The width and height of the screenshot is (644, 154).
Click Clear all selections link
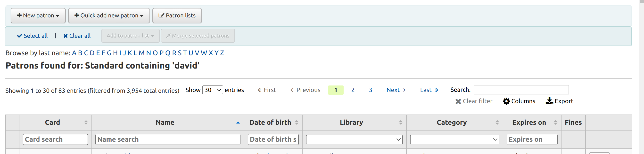[77, 36]
